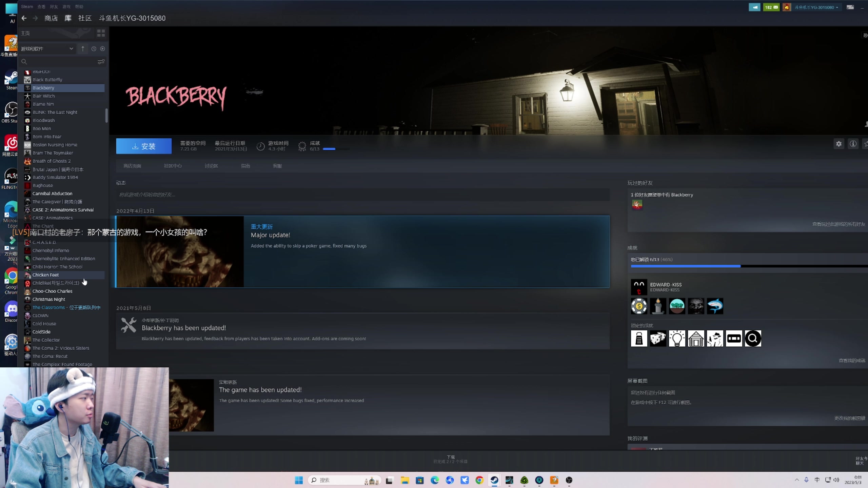
Task: Open the Steam menu
Action: (27, 6)
